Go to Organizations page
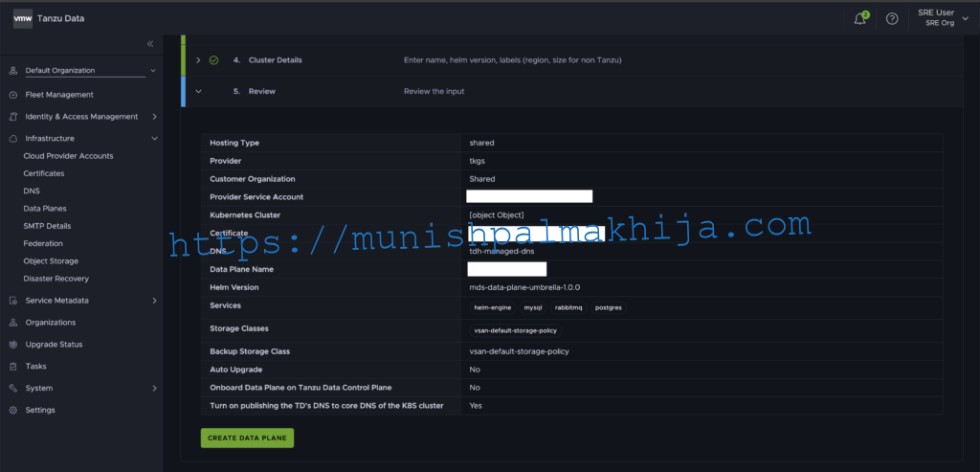This screenshot has width=980, height=472. pos(51,323)
